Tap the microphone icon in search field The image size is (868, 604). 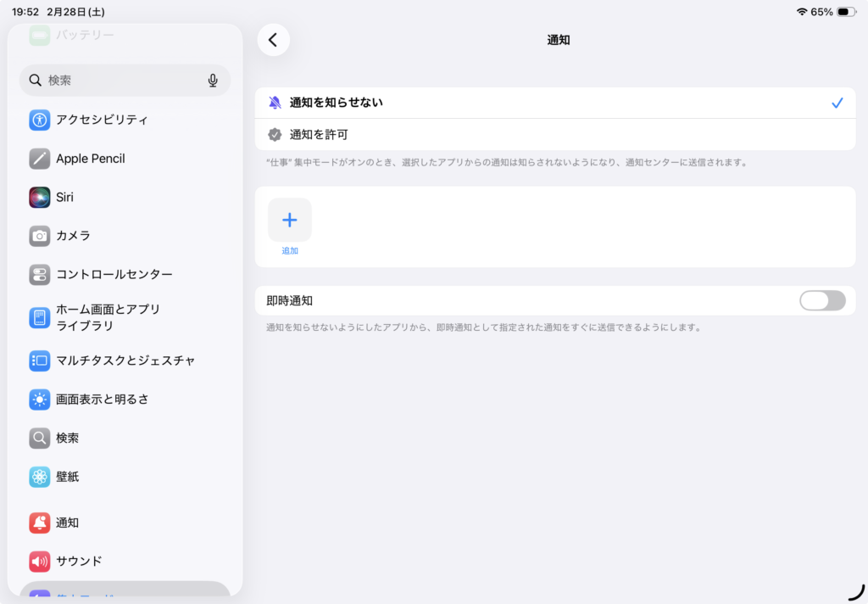pos(213,81)
